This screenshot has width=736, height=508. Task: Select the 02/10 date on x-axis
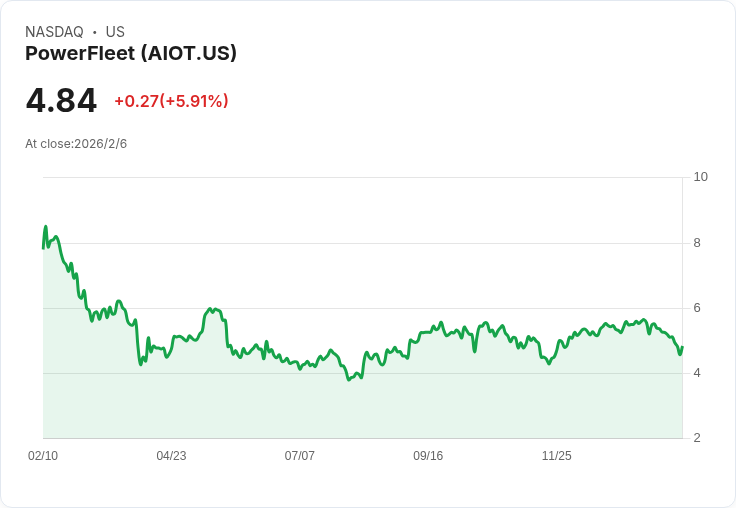click(43, 456)
